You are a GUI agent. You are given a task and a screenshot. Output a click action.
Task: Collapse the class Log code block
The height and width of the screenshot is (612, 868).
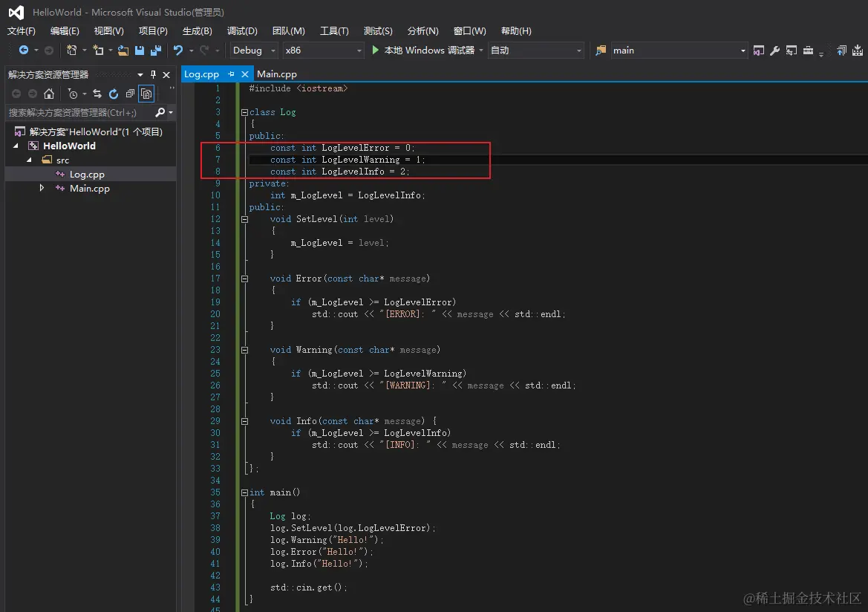244,112
